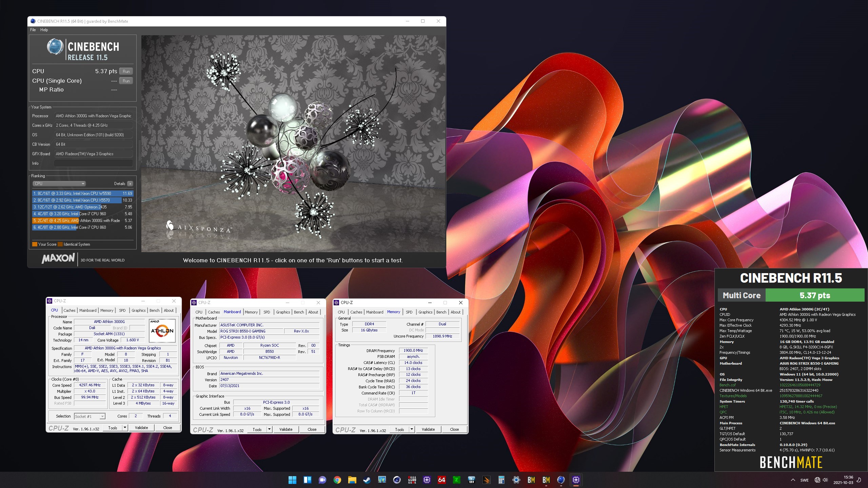Expand the ranking Details arrow
The height and width of the screenshot is (488, 868).
(130, 184)
